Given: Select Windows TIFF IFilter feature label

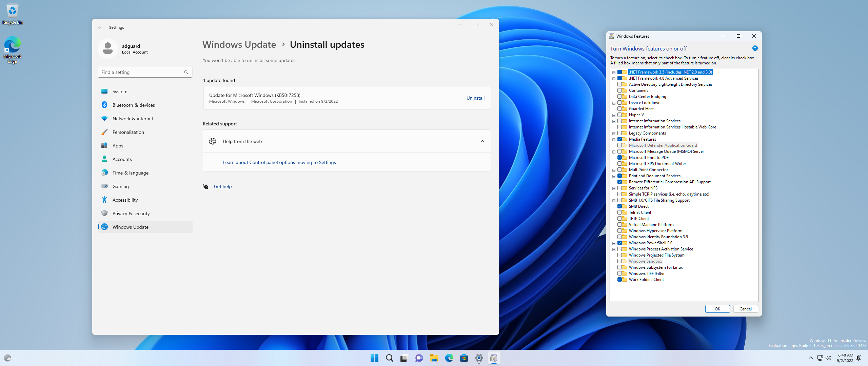Looking at the screenshot, I should [647, 273].
